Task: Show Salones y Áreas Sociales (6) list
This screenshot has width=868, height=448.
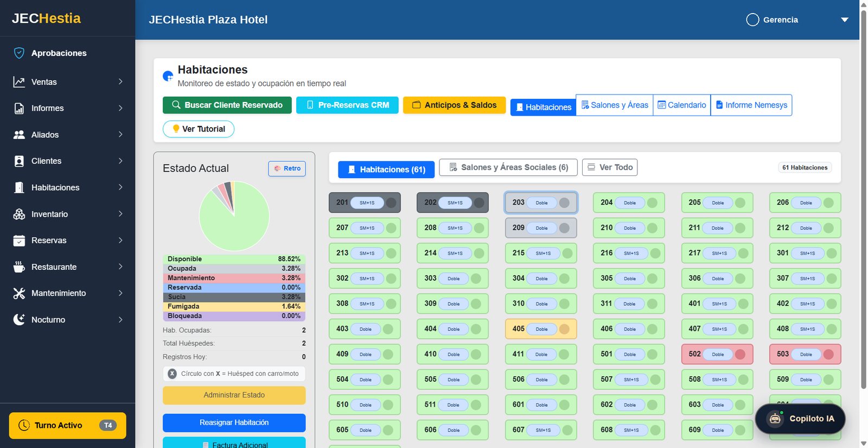Action: (508, 167)
